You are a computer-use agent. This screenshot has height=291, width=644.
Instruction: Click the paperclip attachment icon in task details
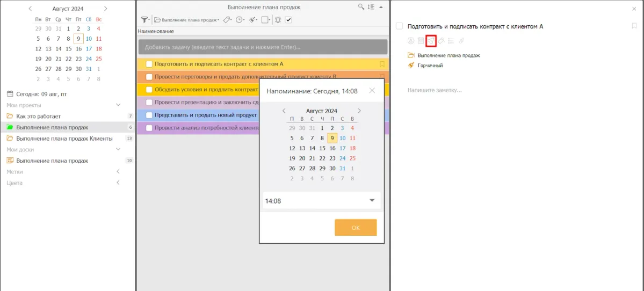(x=461, y=41)
